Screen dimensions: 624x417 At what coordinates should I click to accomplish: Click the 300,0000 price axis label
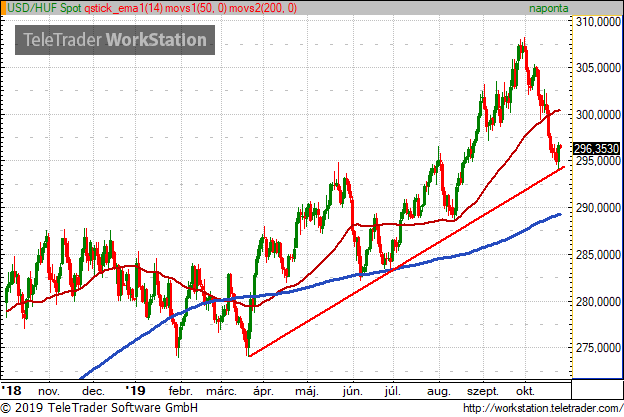coord(599,115)
